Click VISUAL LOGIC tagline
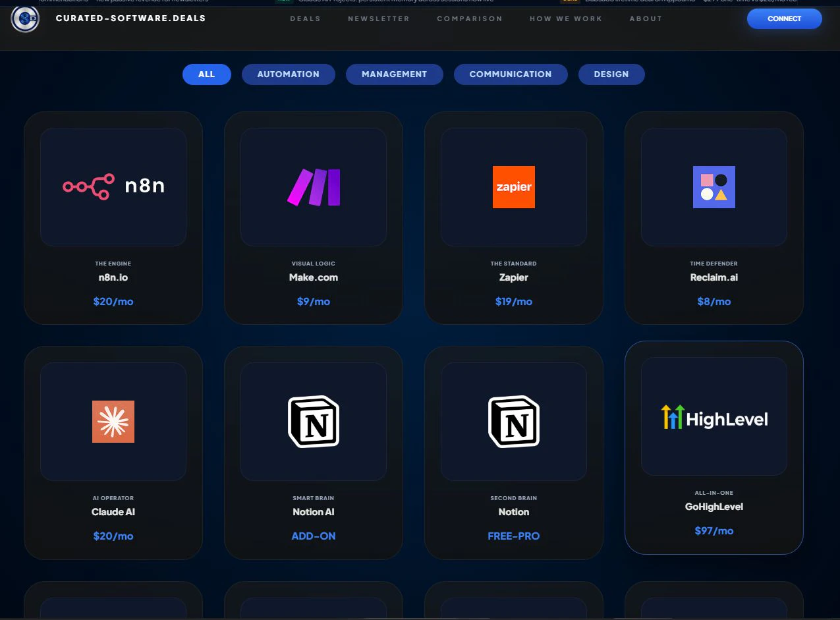This screenshot has width=840, height=620. (x=314, y=264)
